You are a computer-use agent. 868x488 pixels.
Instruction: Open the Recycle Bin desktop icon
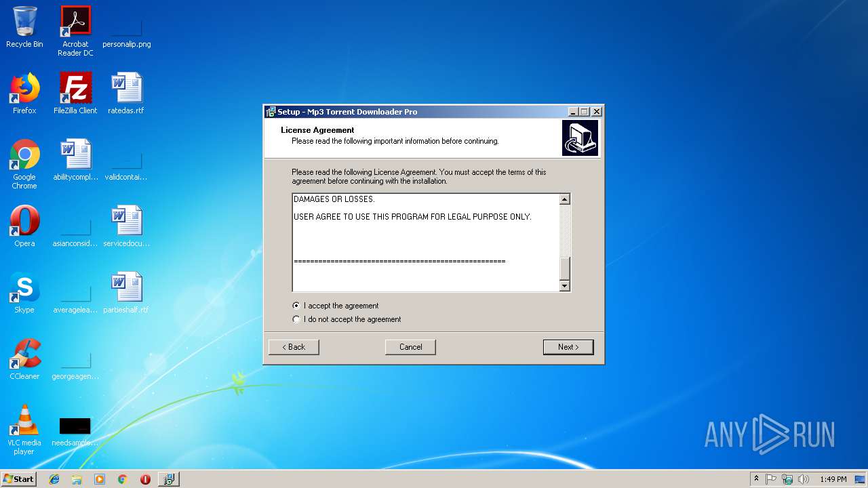tap(24, 27)
